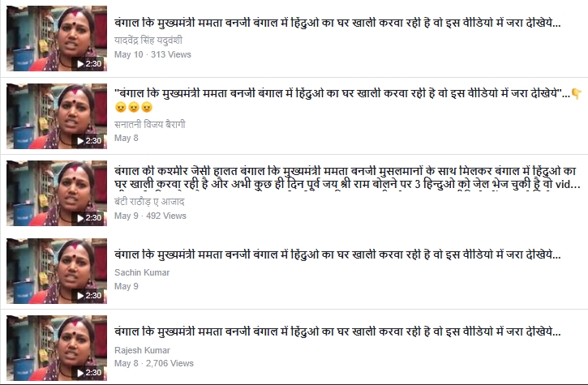This screenshot has width=588, height=385.
Task: Open बंटी राठौड़ ए आजाद profile link
Action: [x=149, y=202]
